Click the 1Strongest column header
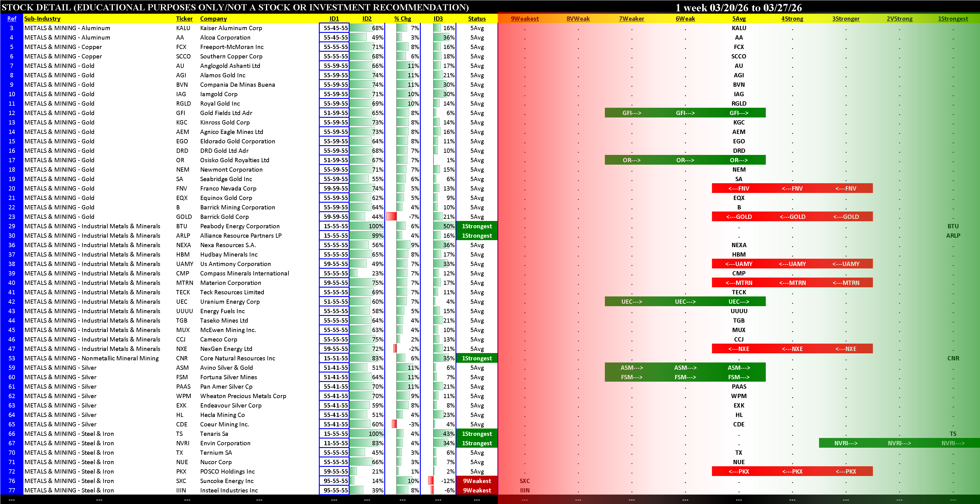This screenshot has width=980, height=504. click(953, 19)
